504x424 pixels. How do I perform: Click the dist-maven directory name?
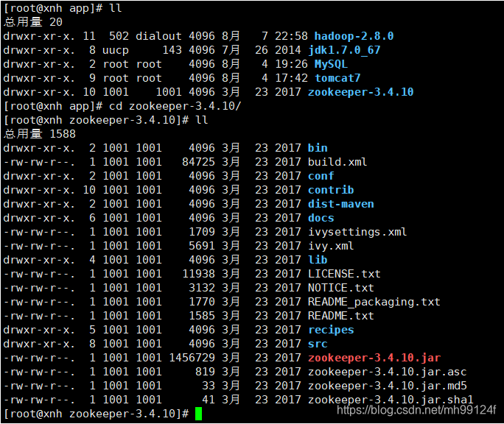click(x=340, y=204)
